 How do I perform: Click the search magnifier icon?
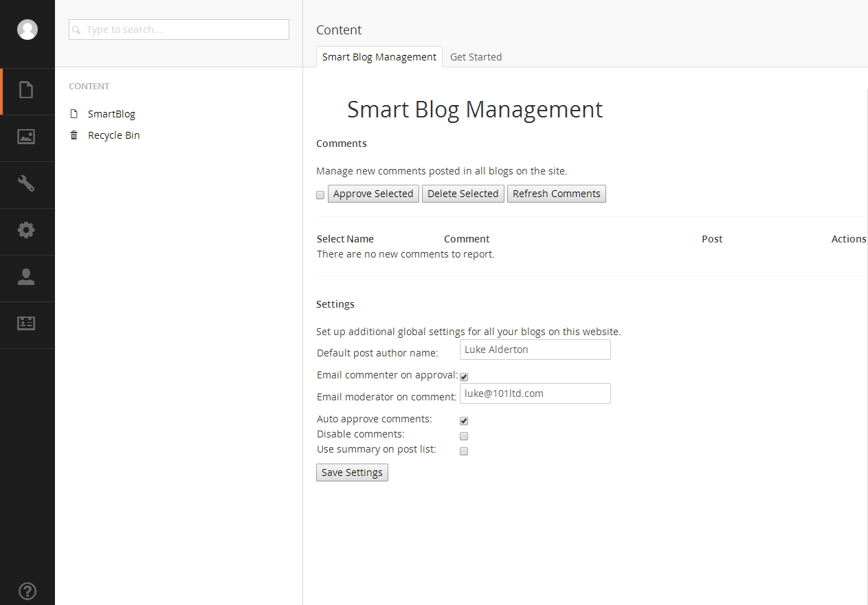click(77, 30)
